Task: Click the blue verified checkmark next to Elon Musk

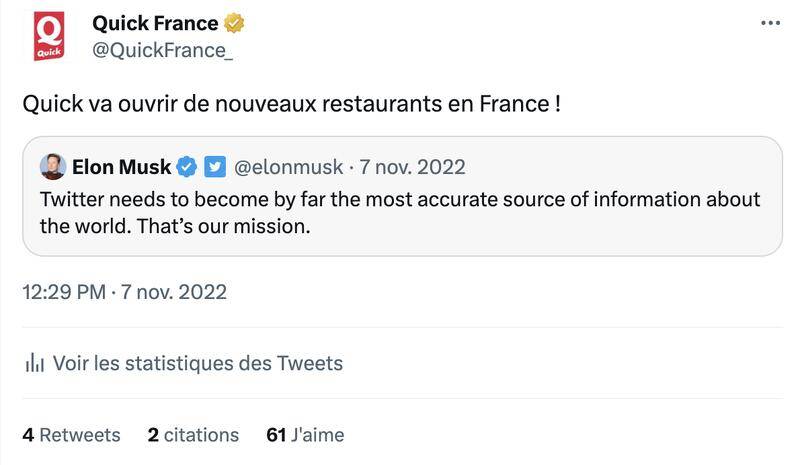Action: coord(187,166)
